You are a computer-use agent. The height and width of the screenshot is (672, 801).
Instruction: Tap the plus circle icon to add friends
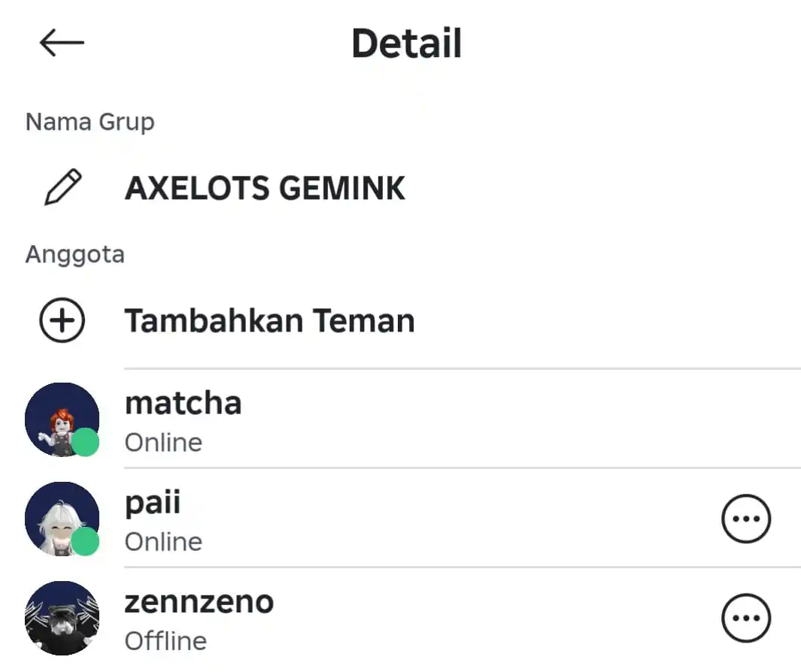(62, 320)
